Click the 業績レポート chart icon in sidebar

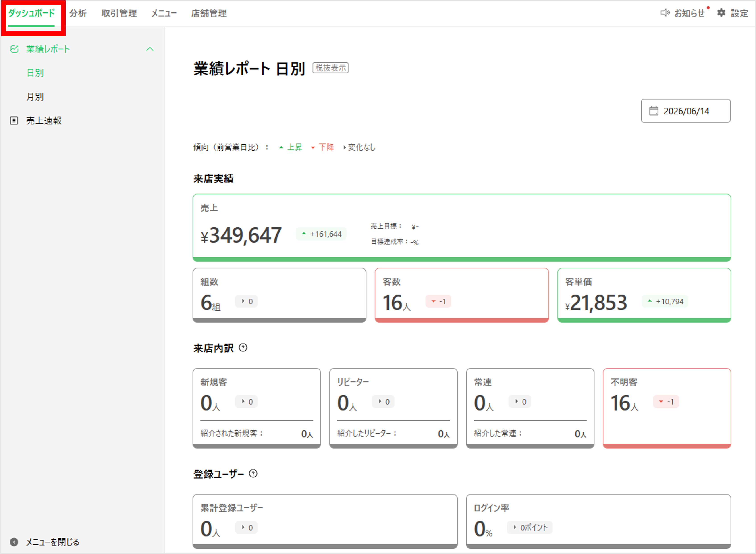(x=14, y=49)
